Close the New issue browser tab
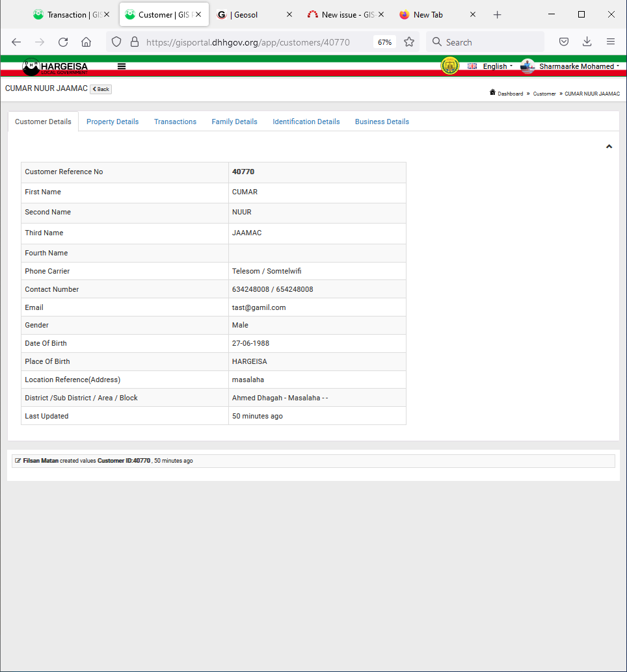 click(381, 14)
